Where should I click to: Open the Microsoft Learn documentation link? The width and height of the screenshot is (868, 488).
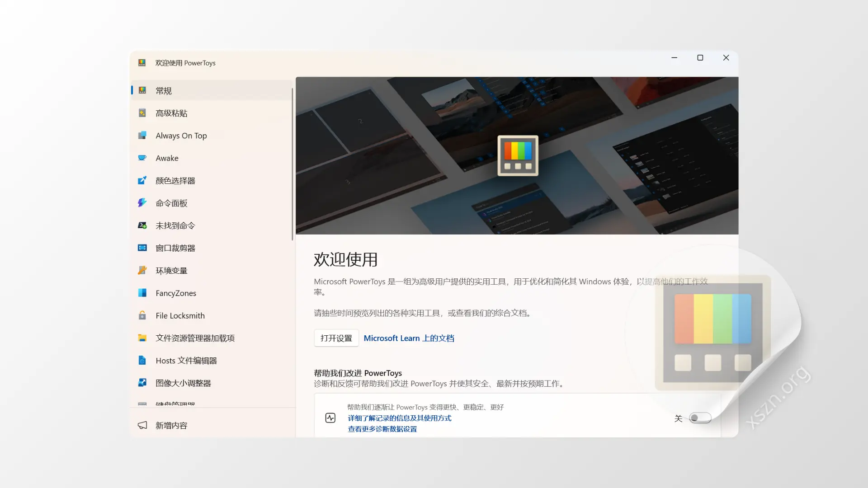point(408,338)
